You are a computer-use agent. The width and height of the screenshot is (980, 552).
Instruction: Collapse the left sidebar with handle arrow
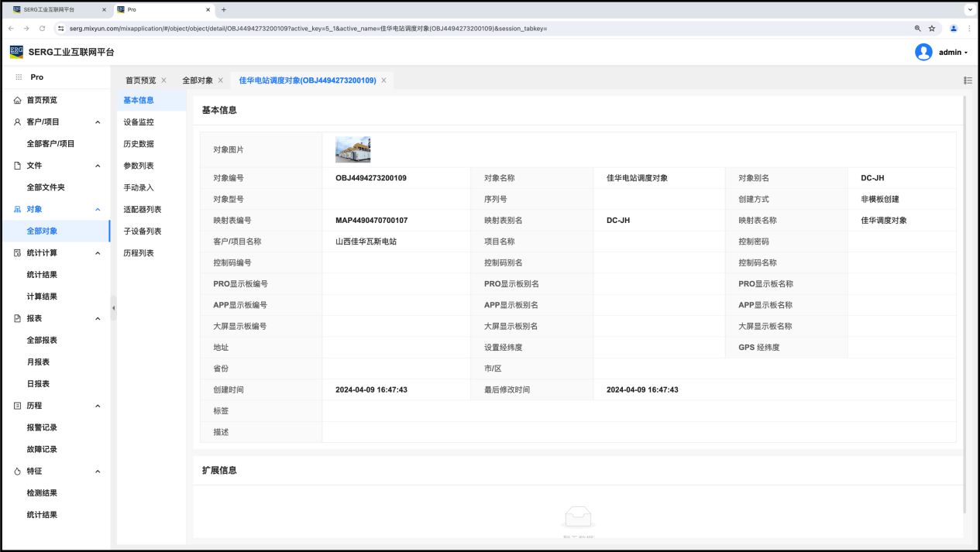coord(113,308)
